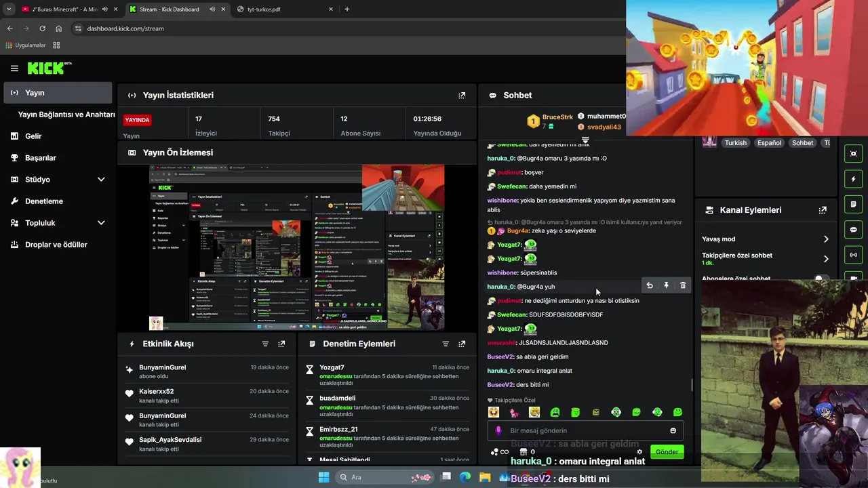Open the Etkinlik Akışı filter options

pos(265,344)
